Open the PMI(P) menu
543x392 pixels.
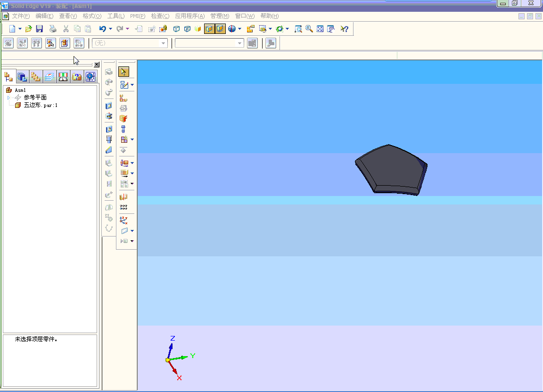pyautogui.click(x=138, y=16)
